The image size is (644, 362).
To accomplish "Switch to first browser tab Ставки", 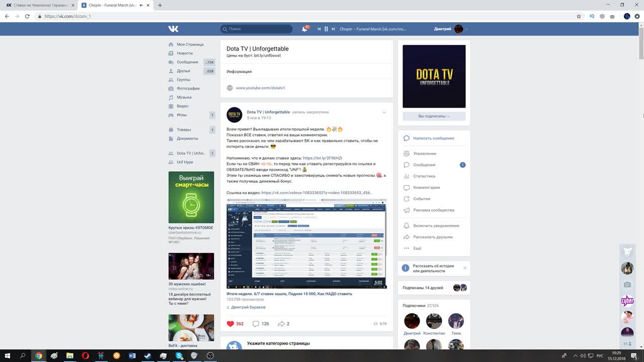I will click(x=40, y=5).
